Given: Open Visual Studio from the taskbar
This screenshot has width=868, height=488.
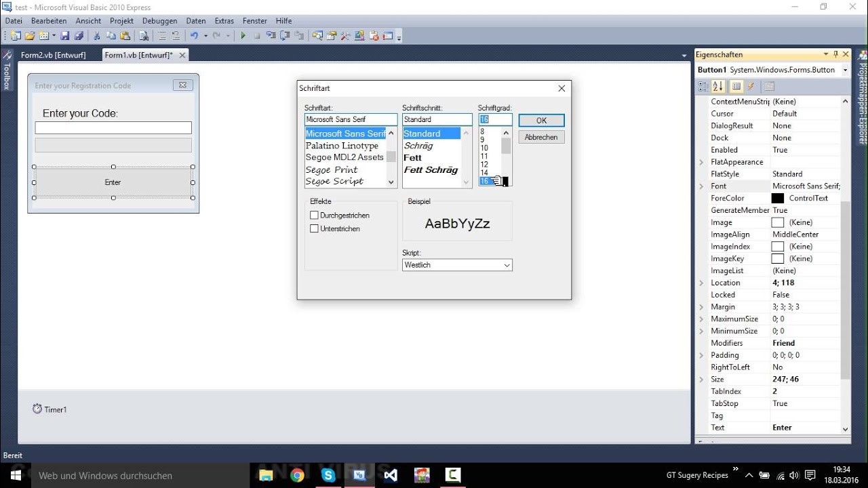Looking at the screenshot, I should (391, 475).
